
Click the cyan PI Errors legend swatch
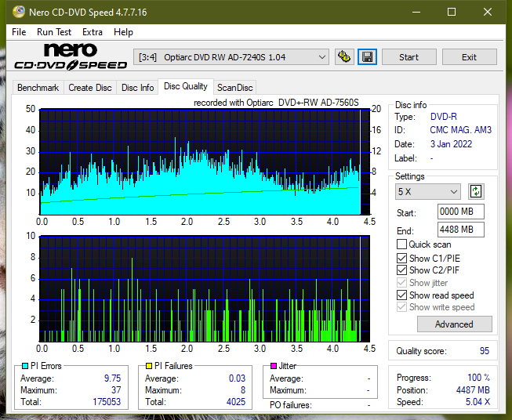pyautogui.click(x=25, y=366)
